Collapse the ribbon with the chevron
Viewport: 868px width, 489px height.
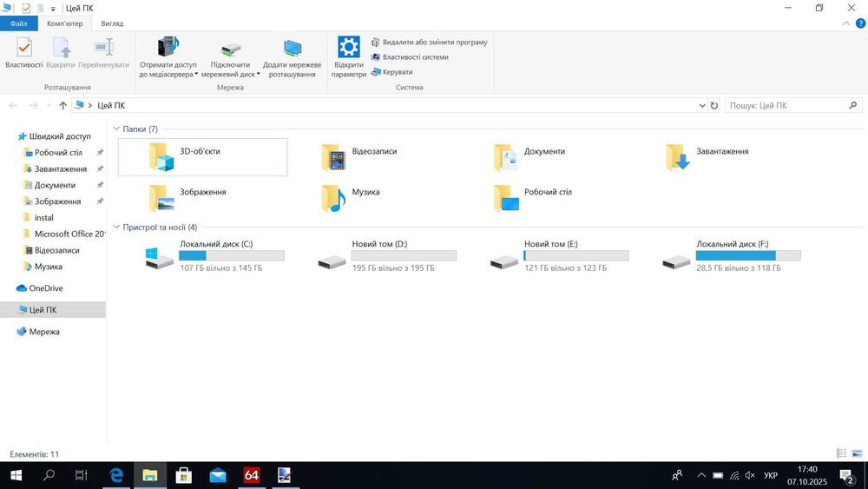[845, 23]
